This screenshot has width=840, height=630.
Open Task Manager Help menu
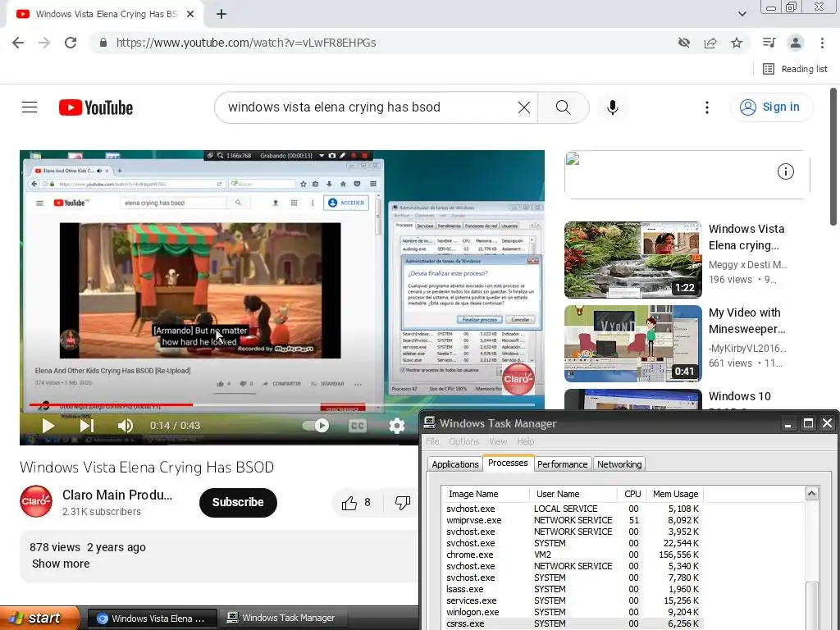pyautogui.click(x=526, y=441)
